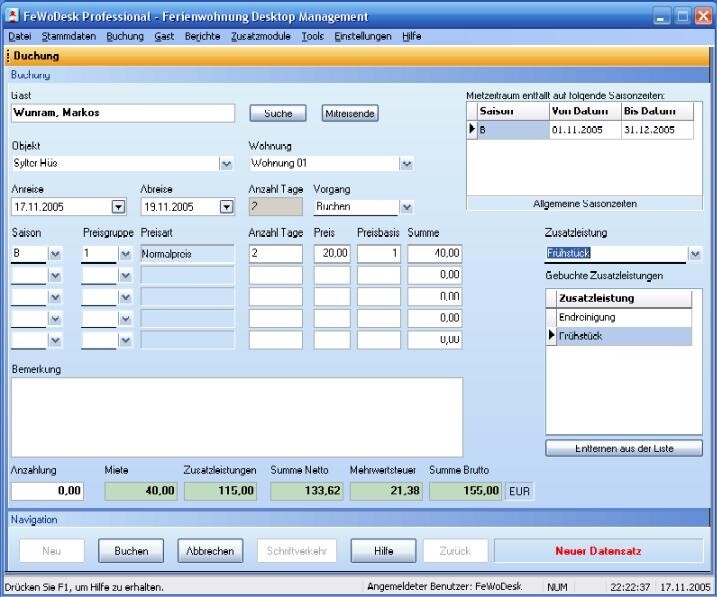The image size is (717, 597).
Task: Open the Hilfe menu
Action: pyautogui.click(x=412, y=37)
